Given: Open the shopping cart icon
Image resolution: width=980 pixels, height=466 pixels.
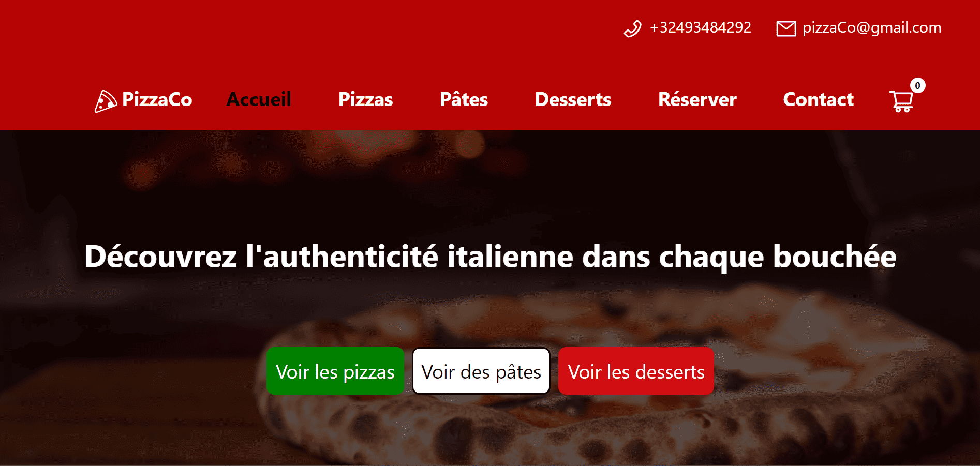Looking at the screenshot, I should click(x=901, y=101).
